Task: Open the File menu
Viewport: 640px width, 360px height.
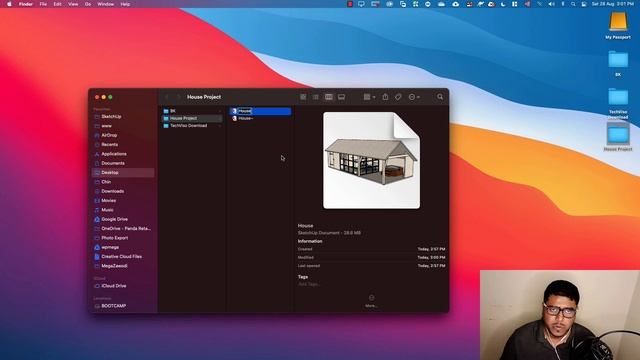Action: pos(43,4)
